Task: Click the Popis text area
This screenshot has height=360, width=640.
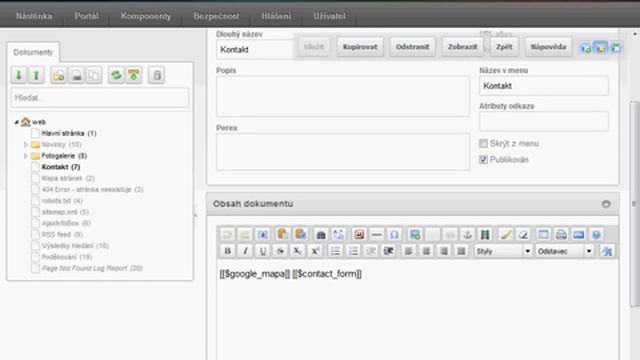Action: (343, 96)
